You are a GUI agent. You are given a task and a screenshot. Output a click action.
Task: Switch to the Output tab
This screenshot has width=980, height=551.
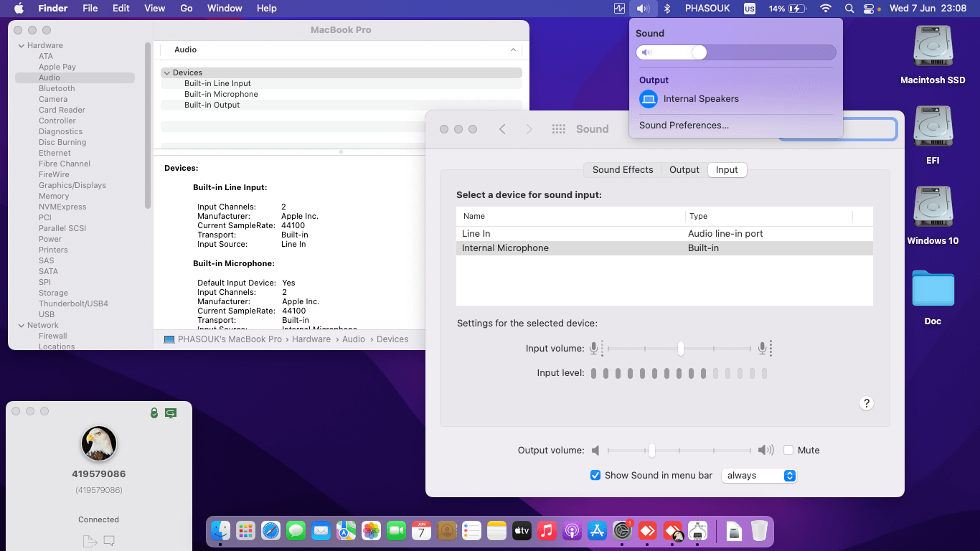point(684,170)
